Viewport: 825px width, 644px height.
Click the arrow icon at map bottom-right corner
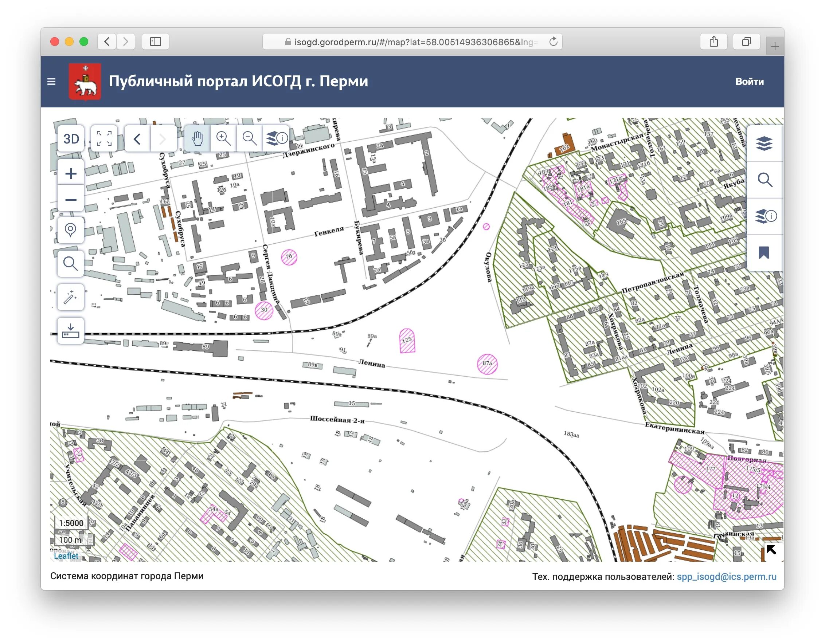771,550
